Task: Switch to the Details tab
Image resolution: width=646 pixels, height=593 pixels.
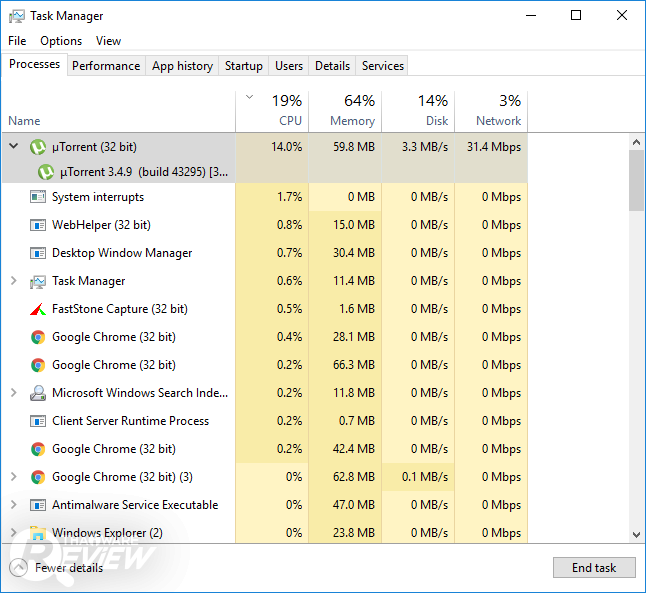Action: (x=332, y=66)
